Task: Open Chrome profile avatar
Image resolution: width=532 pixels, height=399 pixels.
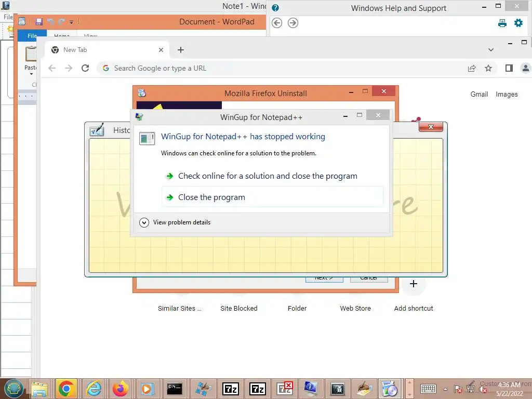Action: click(526, 68)
